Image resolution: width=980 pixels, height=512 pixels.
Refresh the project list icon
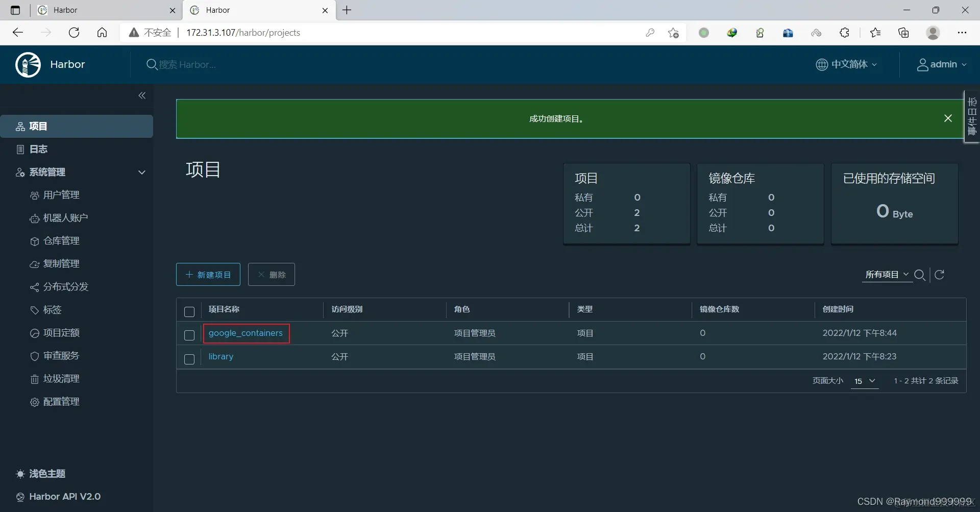tap(939, 275)
